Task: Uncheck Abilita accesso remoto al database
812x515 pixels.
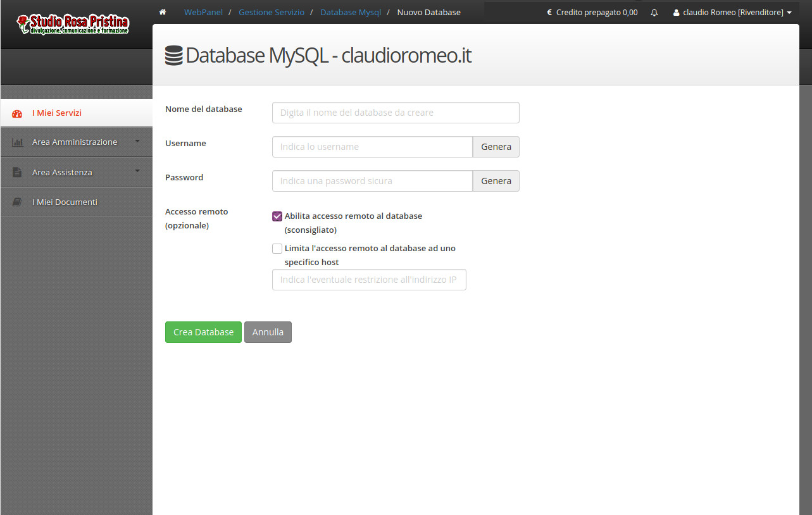Action: point(277,216)
